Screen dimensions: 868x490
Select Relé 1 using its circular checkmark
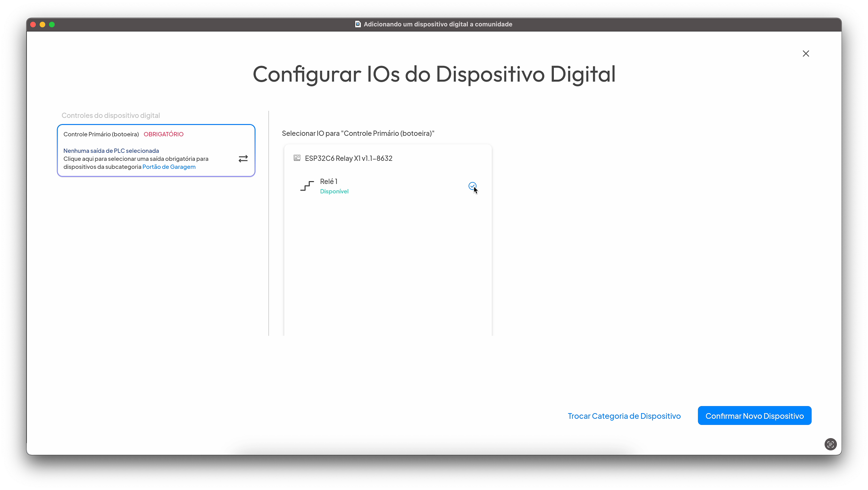click(472, 186)
